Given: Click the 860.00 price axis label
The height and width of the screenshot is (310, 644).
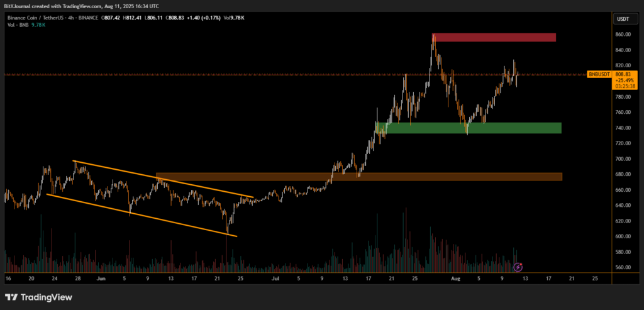Looking at the screenshot, I should (x=622, y=34).
